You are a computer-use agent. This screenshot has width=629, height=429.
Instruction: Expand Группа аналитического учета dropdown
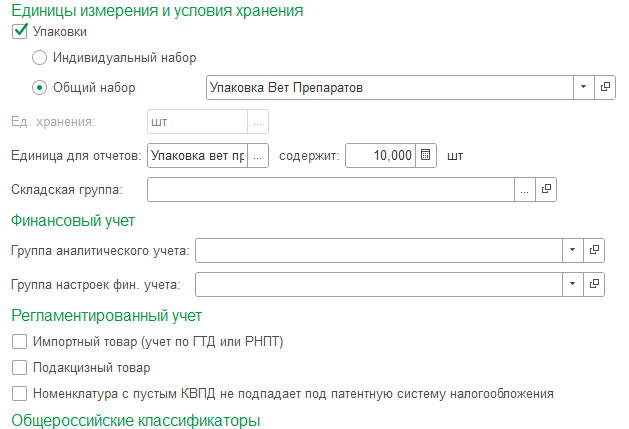pos(572,250)
